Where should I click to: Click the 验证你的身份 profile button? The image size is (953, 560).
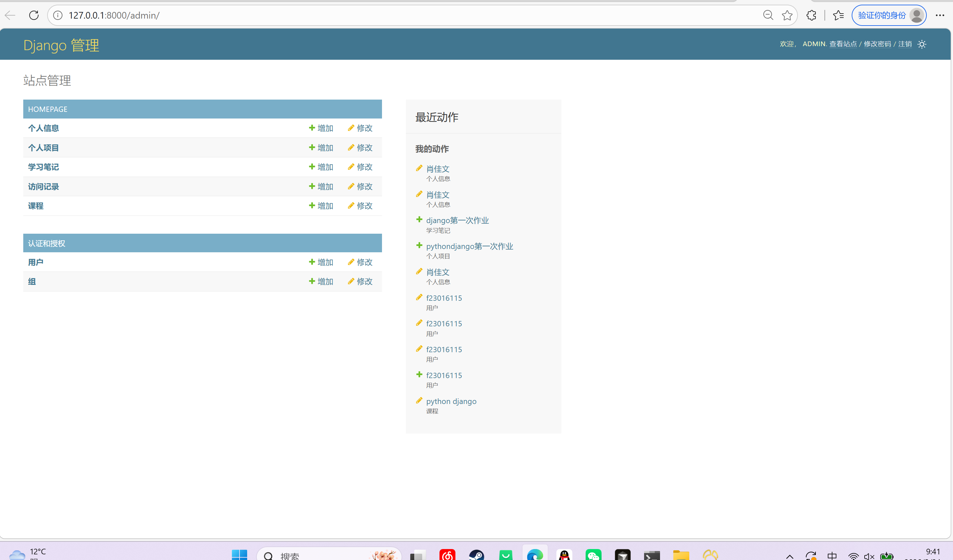point(889,15)
